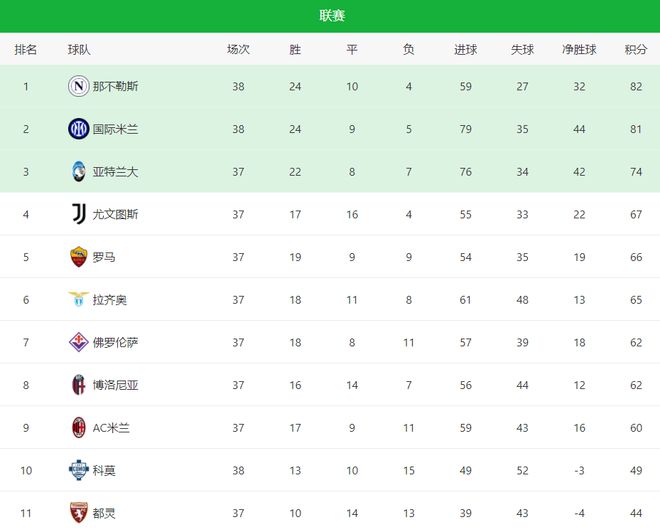Click the 积分 column header
The image size is (660, 532).
[x=636, y=49]
